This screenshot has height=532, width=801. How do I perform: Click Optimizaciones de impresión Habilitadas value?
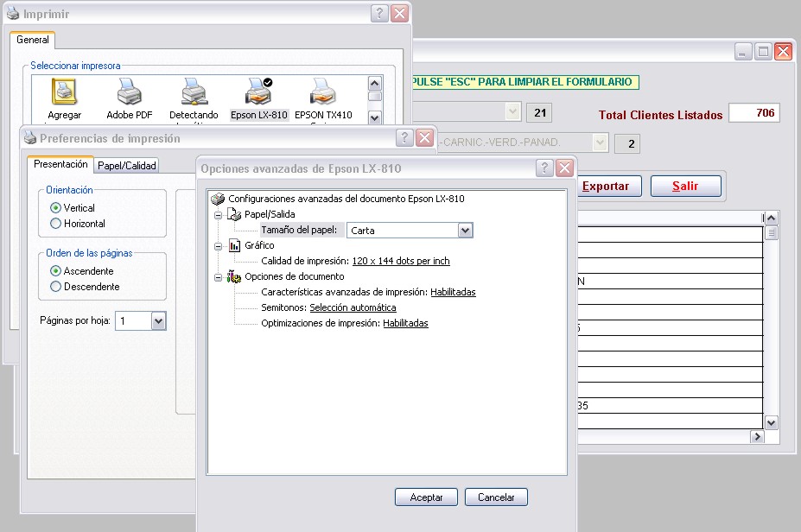405,323
